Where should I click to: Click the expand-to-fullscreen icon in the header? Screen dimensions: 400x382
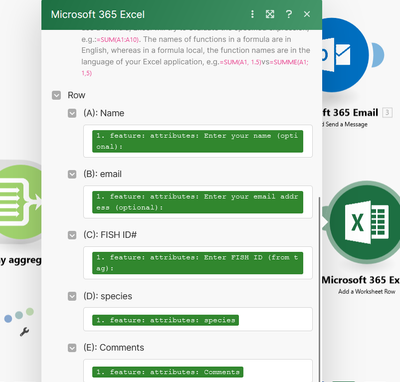pos(270,14)
